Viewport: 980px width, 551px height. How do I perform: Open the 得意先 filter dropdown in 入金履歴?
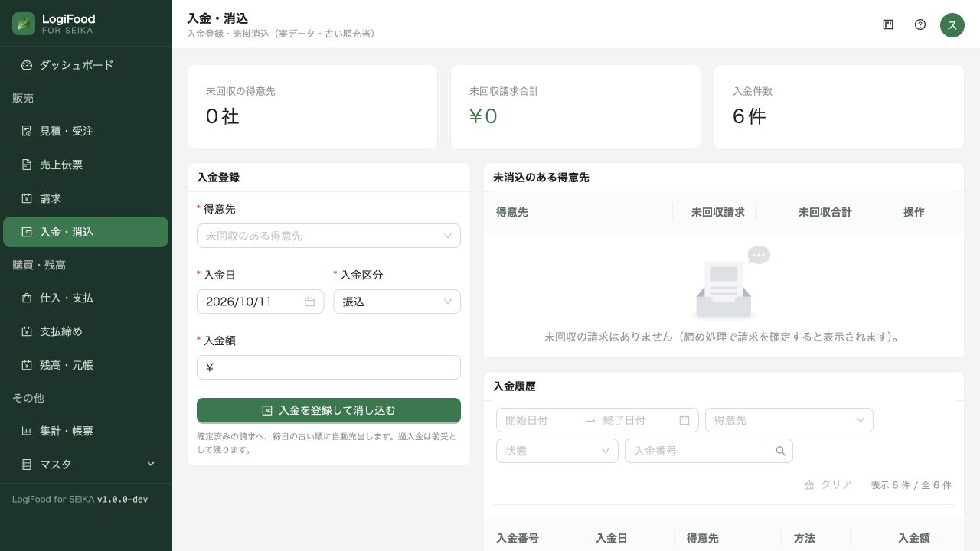click(x=789, y=420)
